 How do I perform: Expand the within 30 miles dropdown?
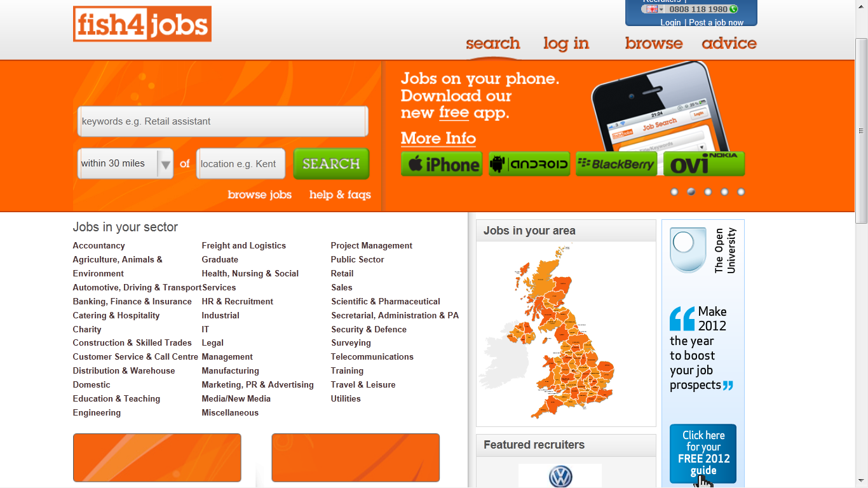point(125,163)
